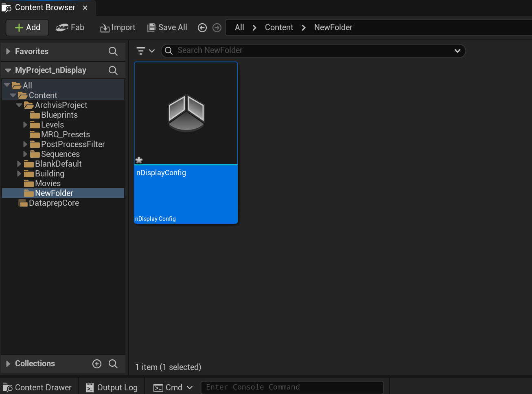
Task: Click Save All
Action: click(167, 27)
